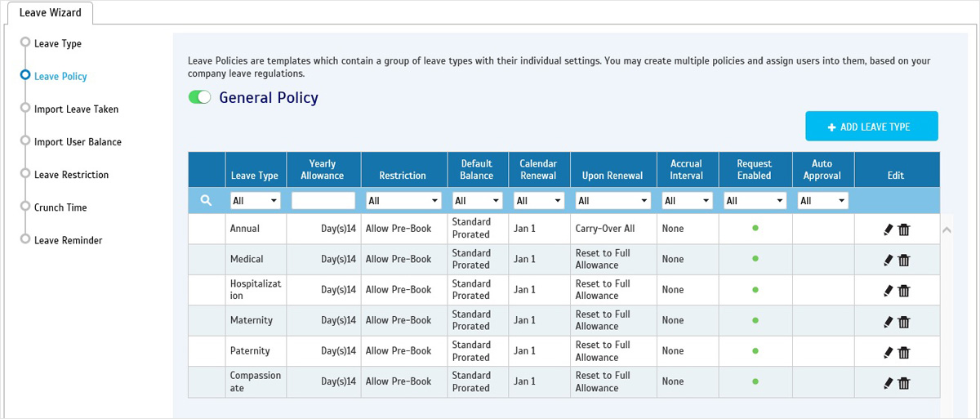Open the Accrual Interval filter dropdown
The width and height of the screenshot is (980, 419).
point(686,200)
